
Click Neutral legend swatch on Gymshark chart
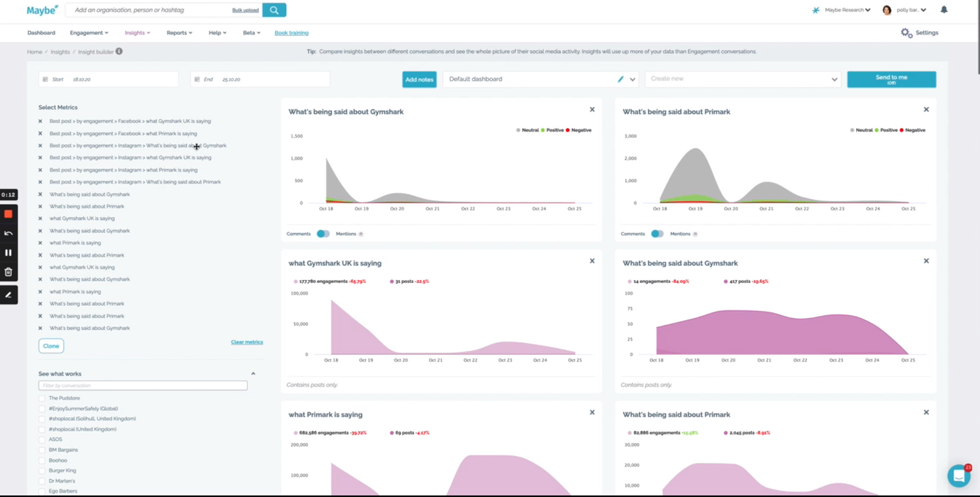[518, 130]
